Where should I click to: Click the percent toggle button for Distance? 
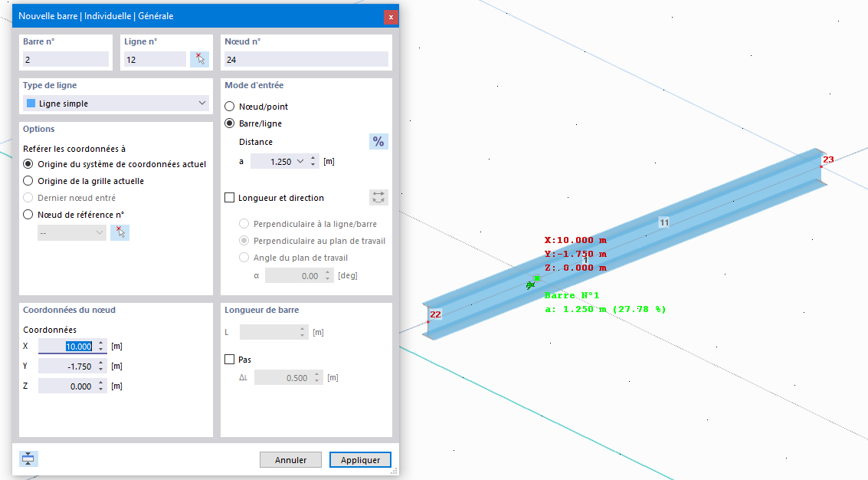click(x=378, y=141)
